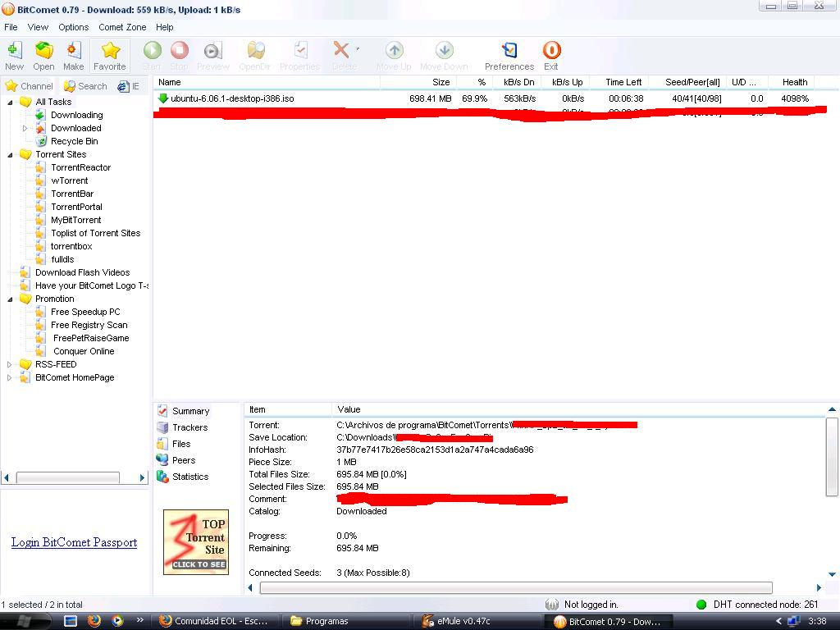Click the New torrent toolbar icon
Viewport: 840px width, 630px height.
15,56
